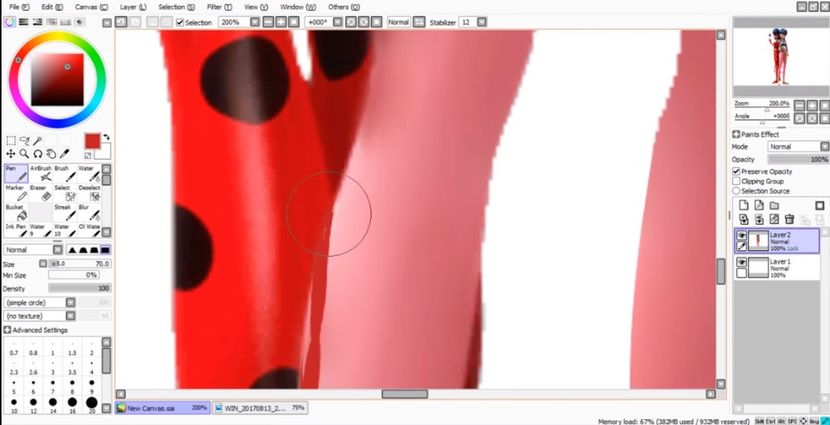The image size is (830, 425).
Task: Select the Pen tool
Action: click(16, 174)
